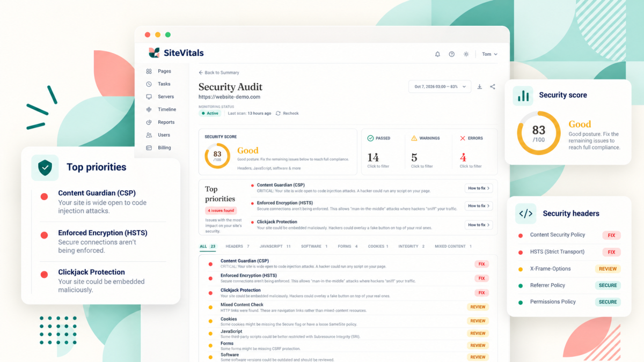Viewport: 644px width, 362px height.
Task: Click the Reports icon in sidebar
Action: pyautogui.click(x=149, y=122)
